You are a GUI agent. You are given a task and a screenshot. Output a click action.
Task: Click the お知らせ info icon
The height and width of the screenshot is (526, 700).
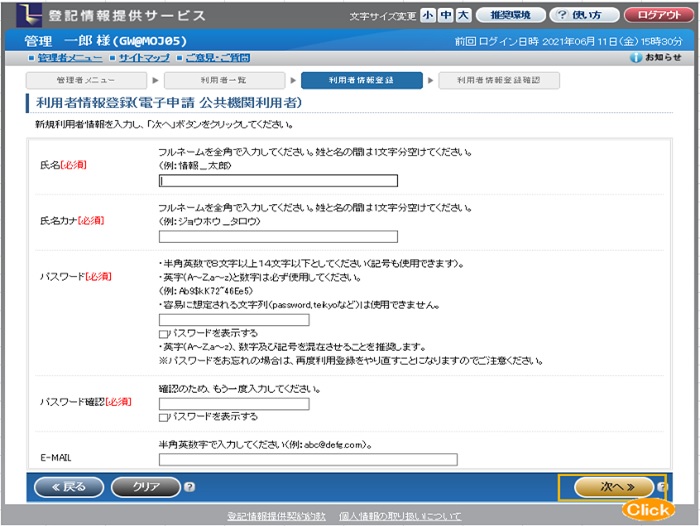click(x=636, y=58)
